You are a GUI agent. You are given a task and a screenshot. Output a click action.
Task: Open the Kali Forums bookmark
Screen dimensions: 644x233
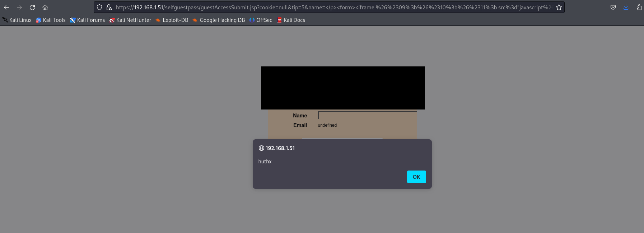click(x=88, y=20)
